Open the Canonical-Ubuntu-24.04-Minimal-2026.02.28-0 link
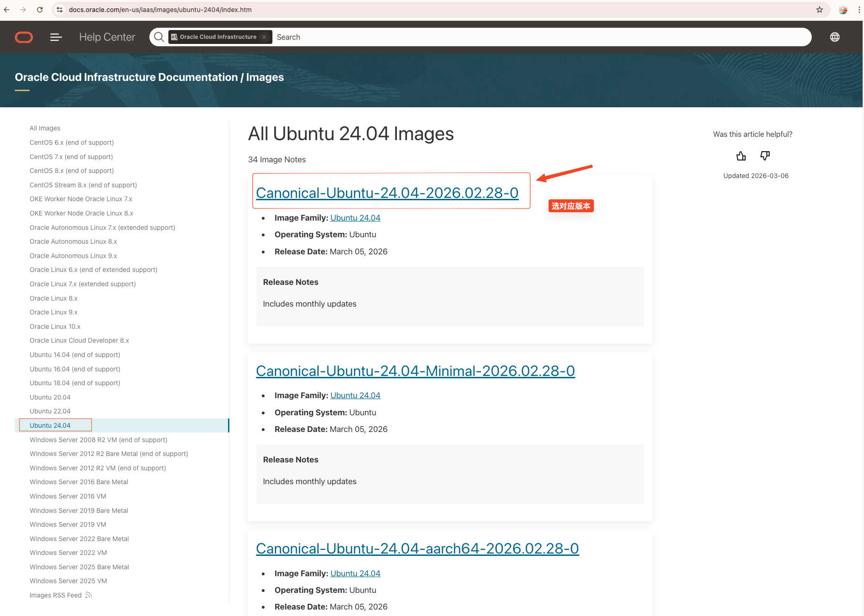Screen dimensions: 864x616 pyautogui.click(x=415, y=371)
